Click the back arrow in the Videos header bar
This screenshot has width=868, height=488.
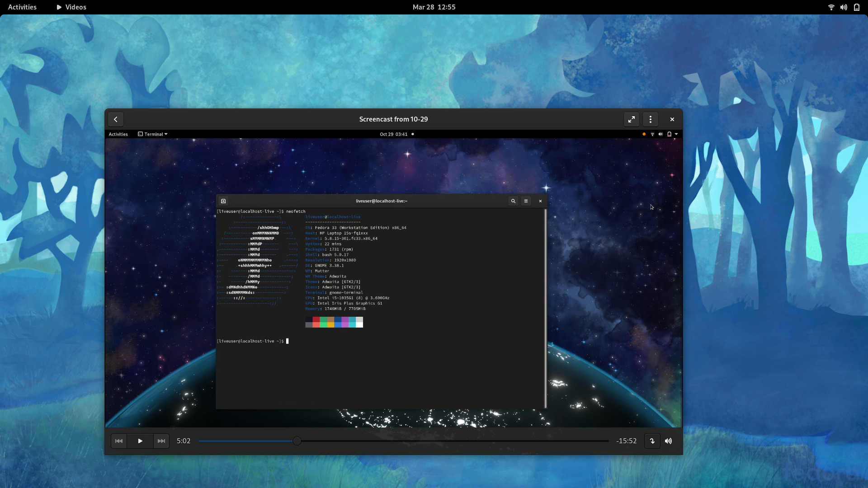tap(115, 119)
